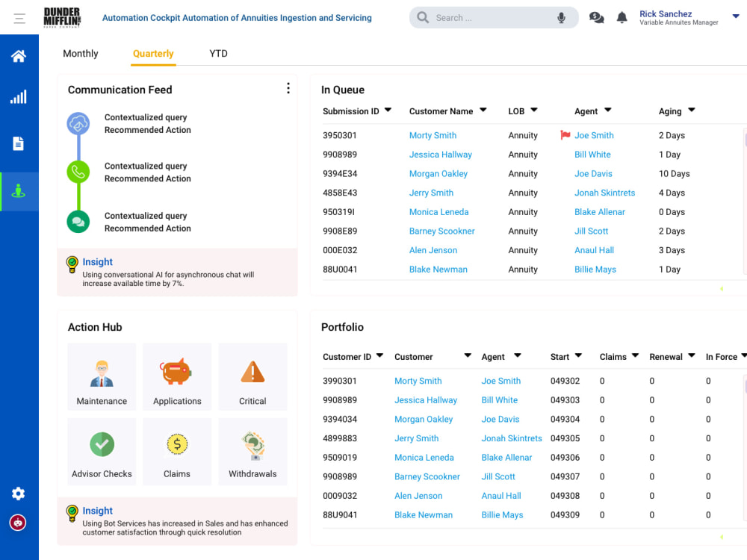This screenshot has height=560, width=747.
Task: Open documents sidebar icon
Action: pyautogui.click(x=19, y=143)
